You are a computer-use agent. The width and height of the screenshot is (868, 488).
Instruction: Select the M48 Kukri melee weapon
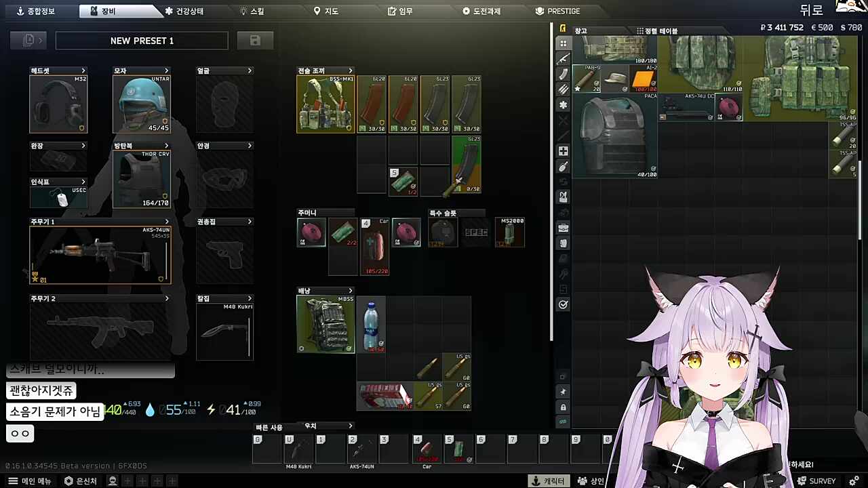[224, 331]
